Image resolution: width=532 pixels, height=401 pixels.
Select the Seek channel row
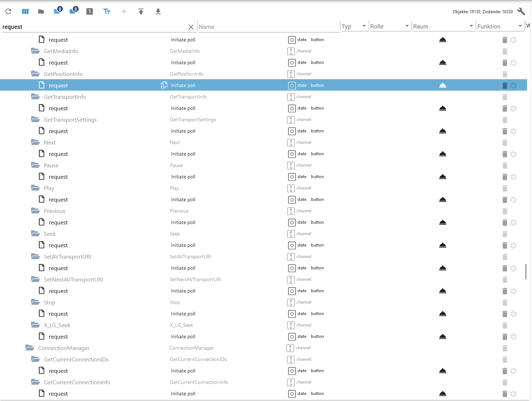[x=264, y=234]
